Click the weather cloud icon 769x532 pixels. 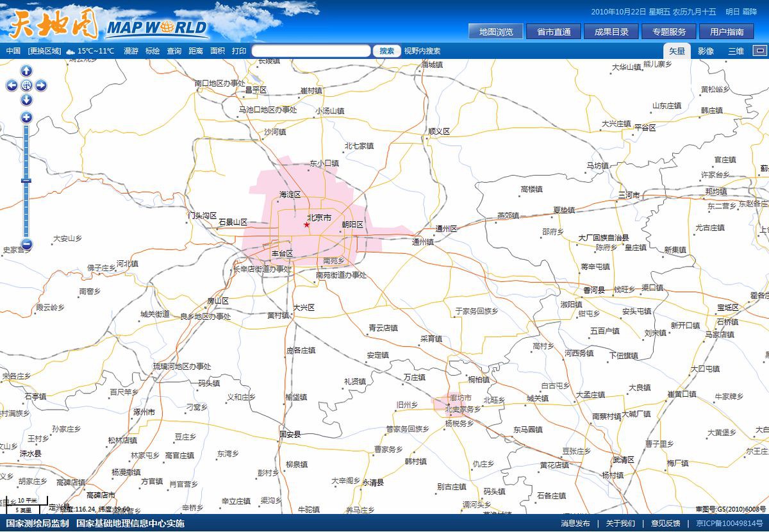70,51
